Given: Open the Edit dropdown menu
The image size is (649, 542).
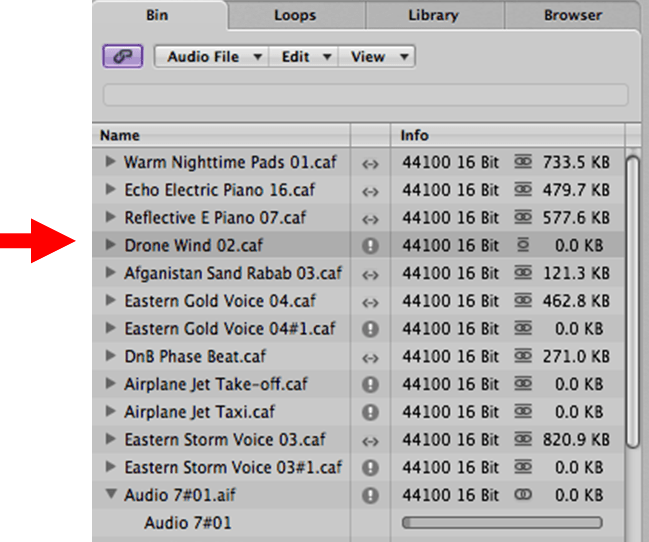Looking at the screenshot, I should [304, 57].
